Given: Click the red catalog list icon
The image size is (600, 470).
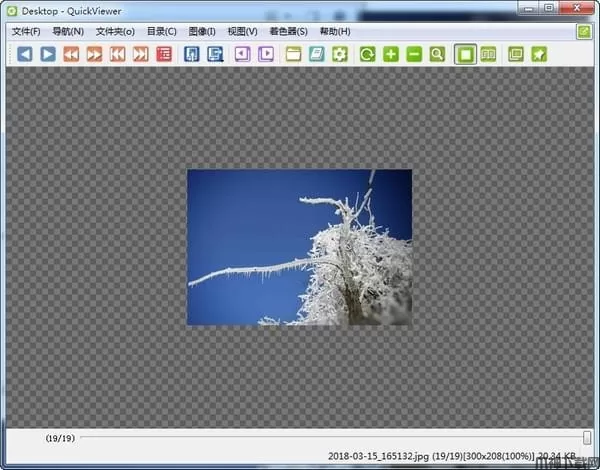Looking at the screenshot, I should 163,54.
